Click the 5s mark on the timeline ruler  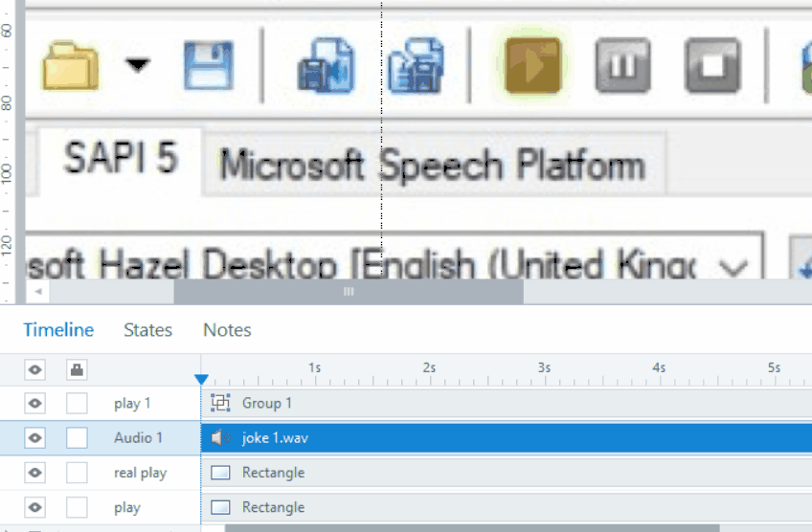(x=774, y=368)
